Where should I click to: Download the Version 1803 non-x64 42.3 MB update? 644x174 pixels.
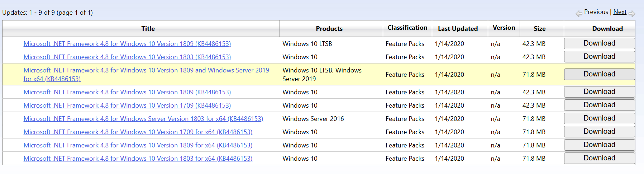599,57
